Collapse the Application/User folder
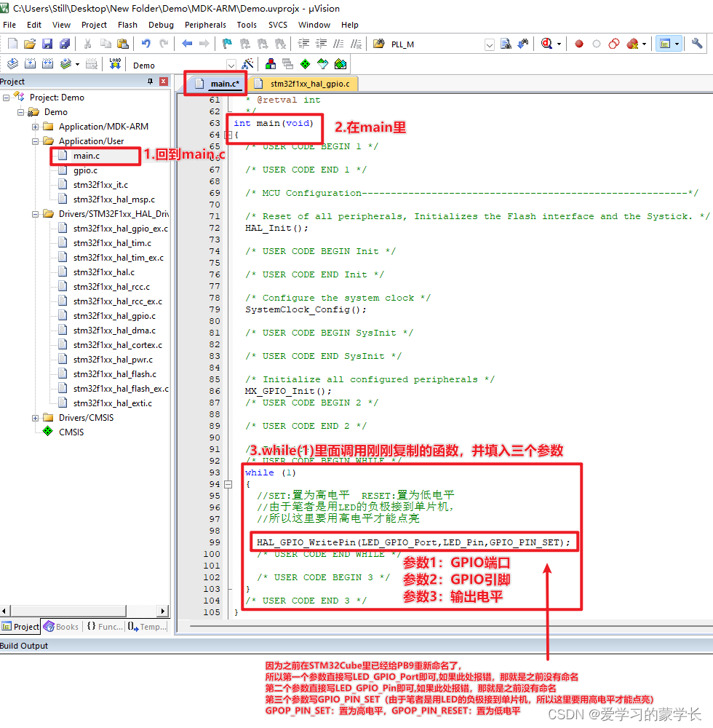This screenshot has height=728, width=713. tap(35, 141)
